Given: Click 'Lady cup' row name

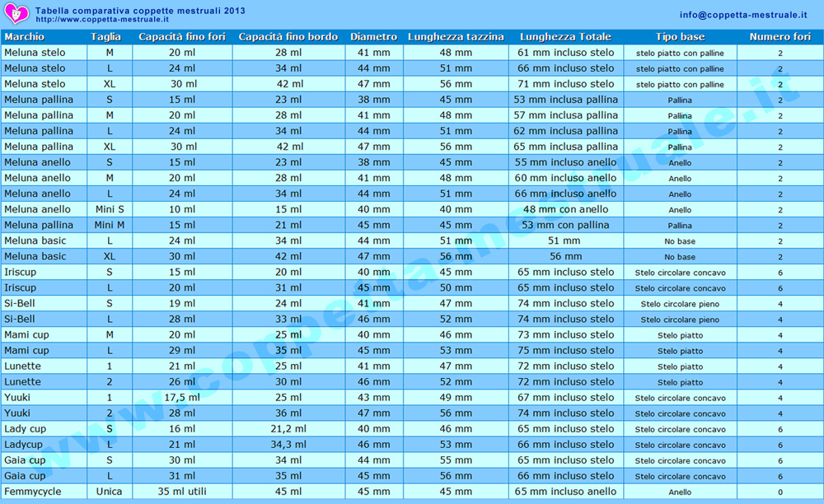Looking at the screenshot, I should point(26,429).
